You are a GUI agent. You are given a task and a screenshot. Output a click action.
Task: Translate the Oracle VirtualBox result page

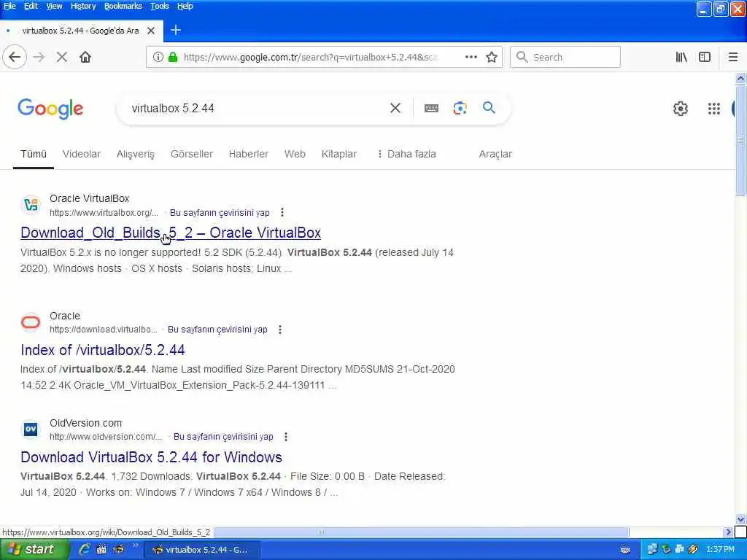tap(220, 212)
